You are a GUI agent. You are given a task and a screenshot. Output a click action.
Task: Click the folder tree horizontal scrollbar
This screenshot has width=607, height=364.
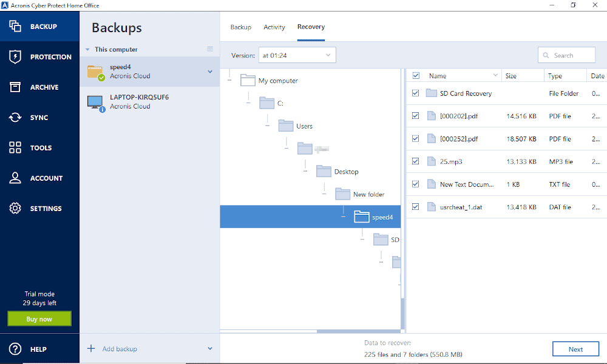pyautogui.click(x=359, y=331)
